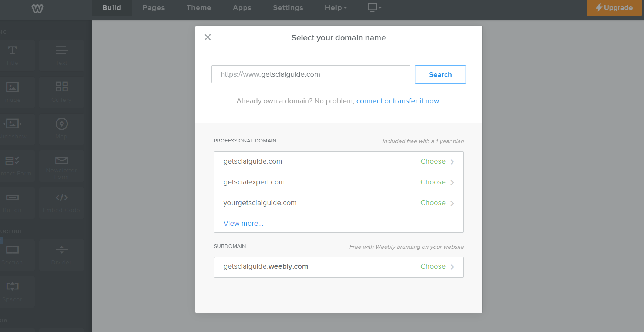Choose the getscialguide.com domain
Screen dimensions: 644x332
(437, 162)
